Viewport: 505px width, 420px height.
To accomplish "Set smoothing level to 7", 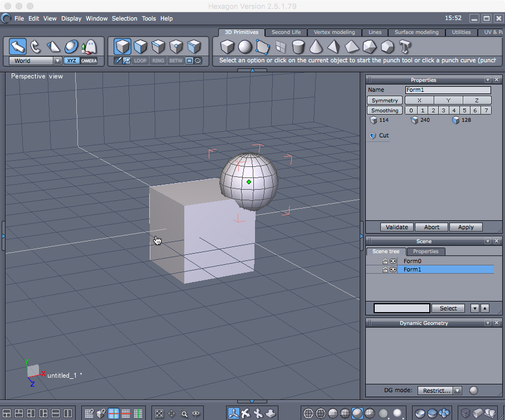I will [486, 110].
